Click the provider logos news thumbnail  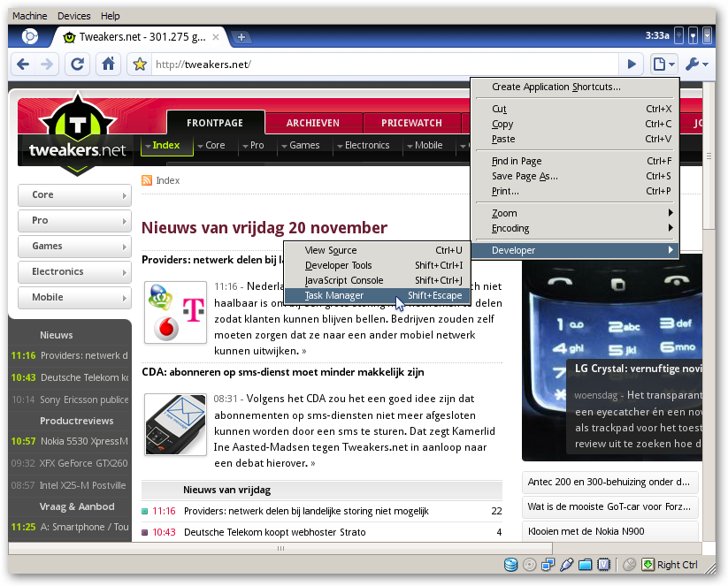pos(175,312)
